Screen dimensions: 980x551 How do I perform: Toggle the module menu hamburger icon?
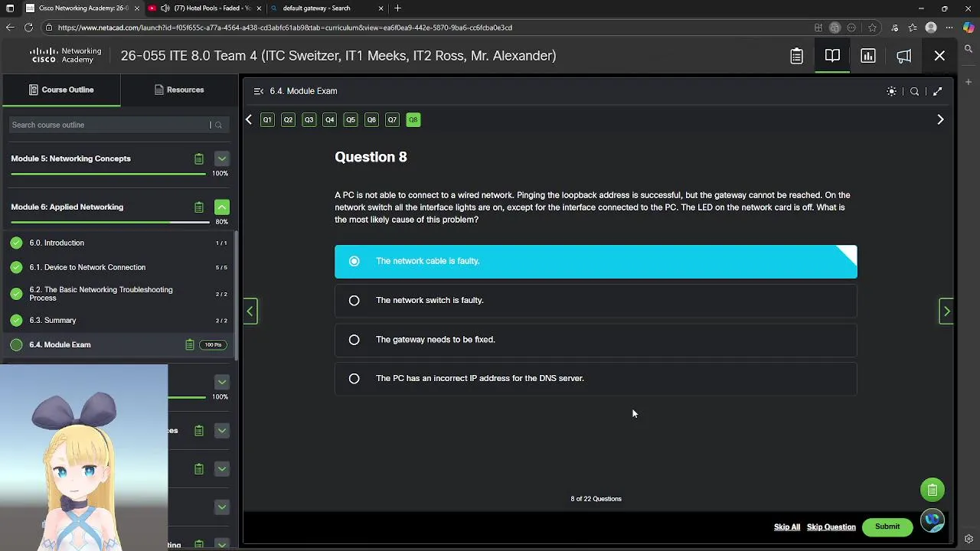coord(259,91)
